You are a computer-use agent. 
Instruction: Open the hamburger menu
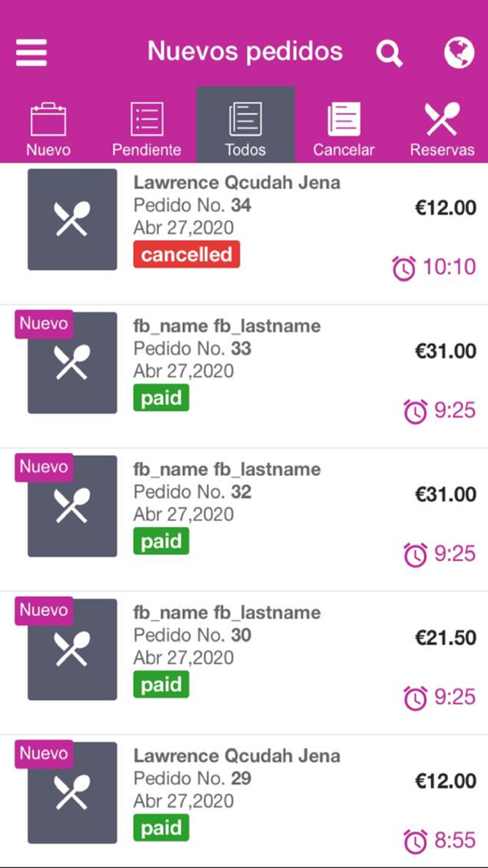(x=31, y=52)
